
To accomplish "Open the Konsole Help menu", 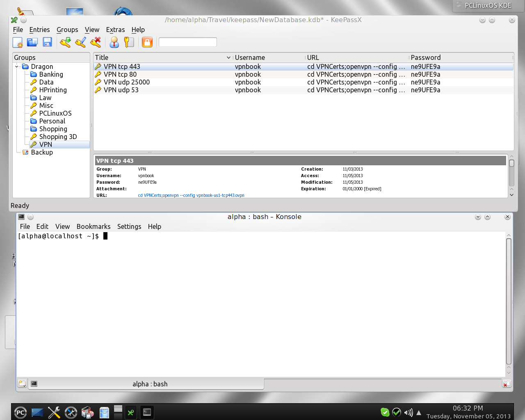I will pyautogui.click(x=155, y=226).
